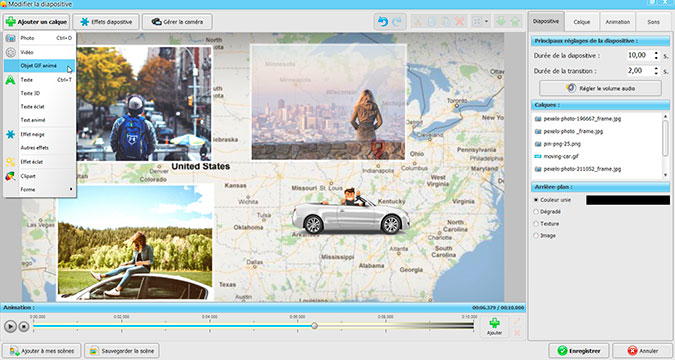This screenshot has height=360, width=675.
Task: Select Texte in the add layer menu
Action: click(x=40, y=80)
